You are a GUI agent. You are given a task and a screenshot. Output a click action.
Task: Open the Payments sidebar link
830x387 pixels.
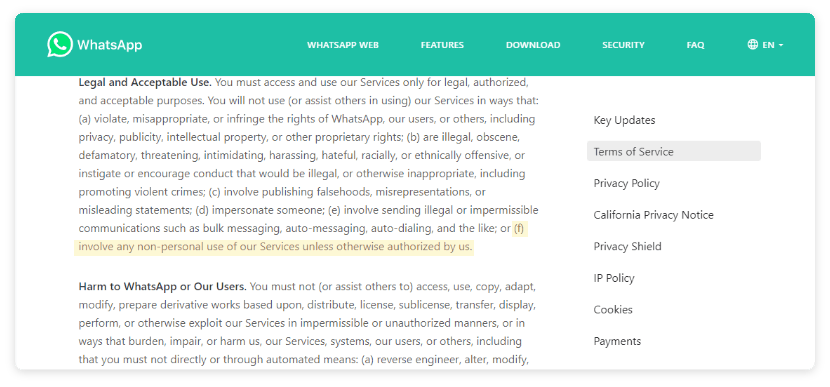pos(617,341)
